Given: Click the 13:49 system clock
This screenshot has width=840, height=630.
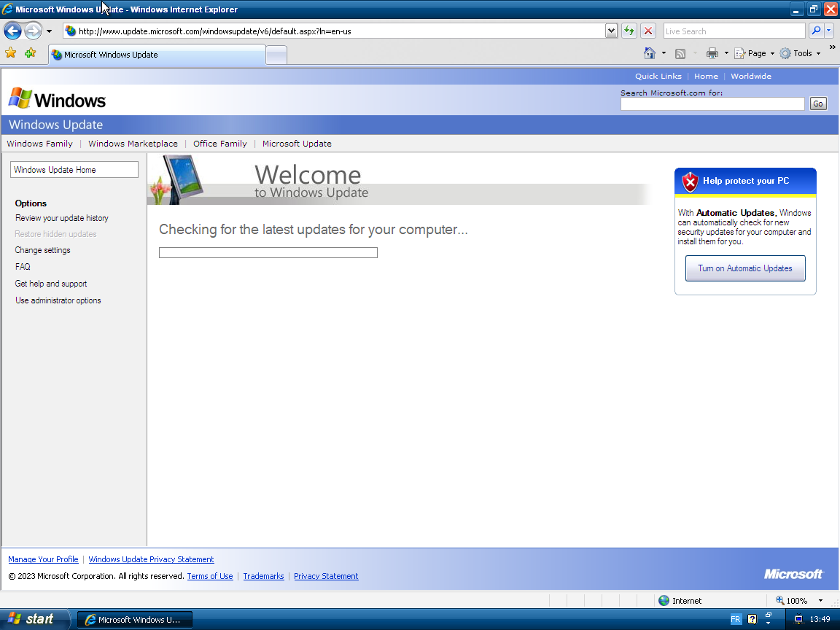Looking at the screenshot, I should pos(820,619).
